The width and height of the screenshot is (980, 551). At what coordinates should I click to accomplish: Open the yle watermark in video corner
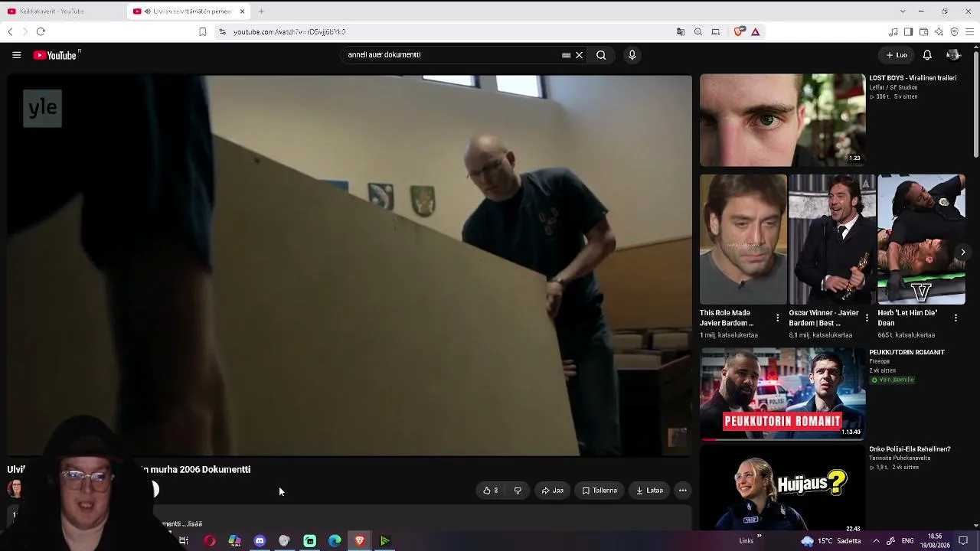[x=42, y=108]
